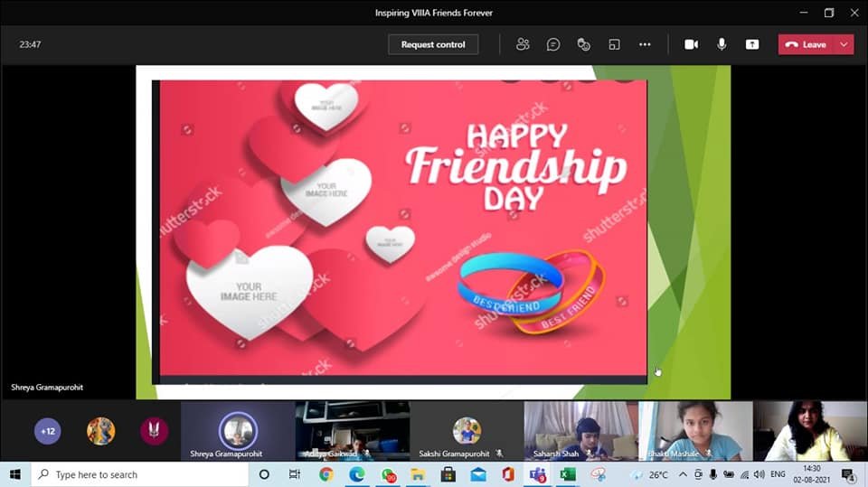Viewport: 868px width, 487px height.
Task: Select Shreya Gramapurohit's participant tile
Action: (238, 431)
